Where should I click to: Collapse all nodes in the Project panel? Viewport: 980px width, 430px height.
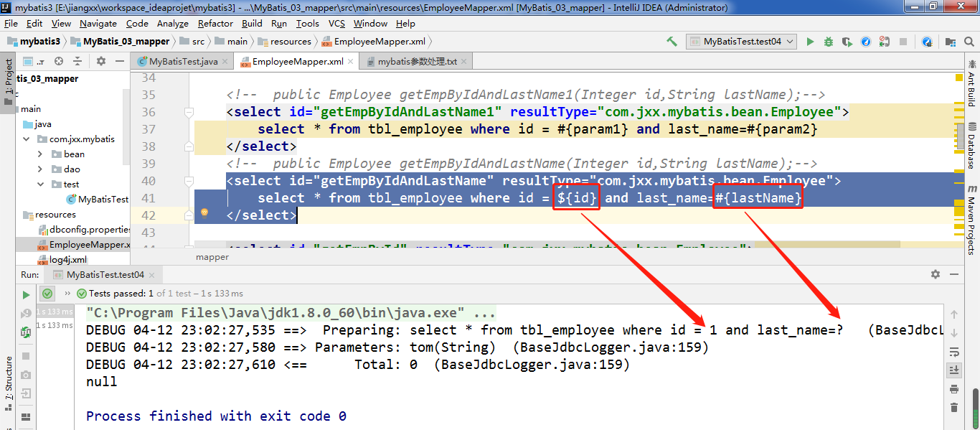(77, 62)
